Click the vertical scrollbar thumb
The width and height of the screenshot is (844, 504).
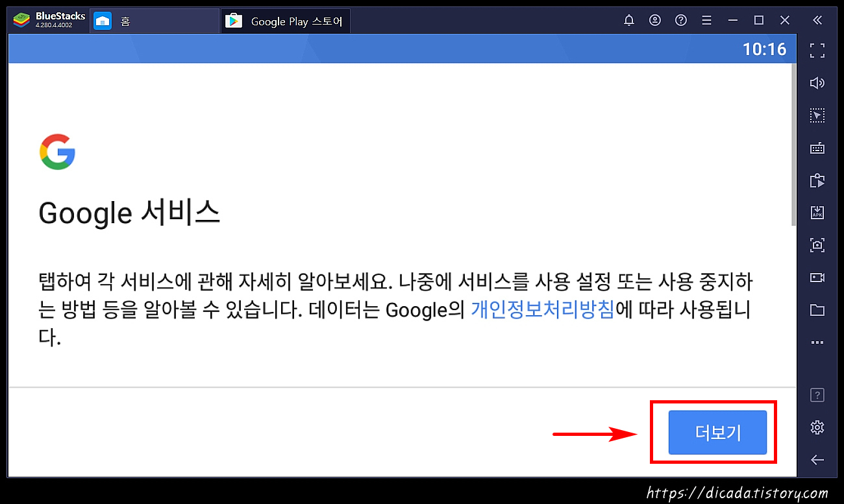tap(793, 144)
